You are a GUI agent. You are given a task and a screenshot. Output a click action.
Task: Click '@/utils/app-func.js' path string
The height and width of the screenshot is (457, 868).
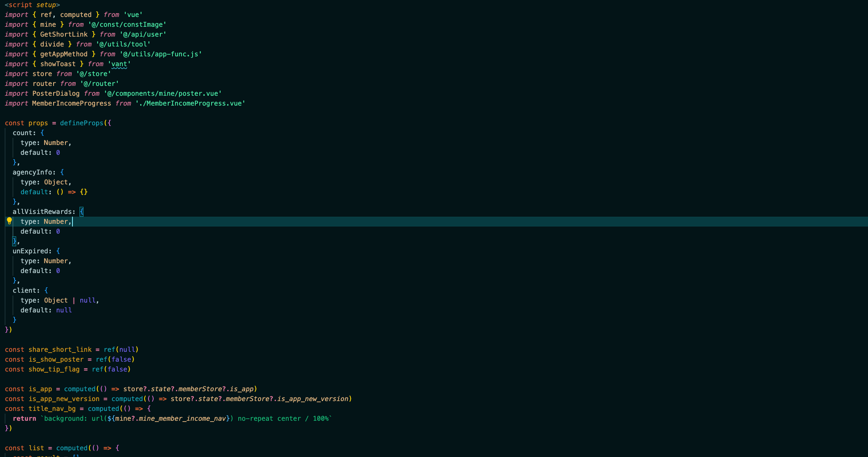click(x=160, y=54)
